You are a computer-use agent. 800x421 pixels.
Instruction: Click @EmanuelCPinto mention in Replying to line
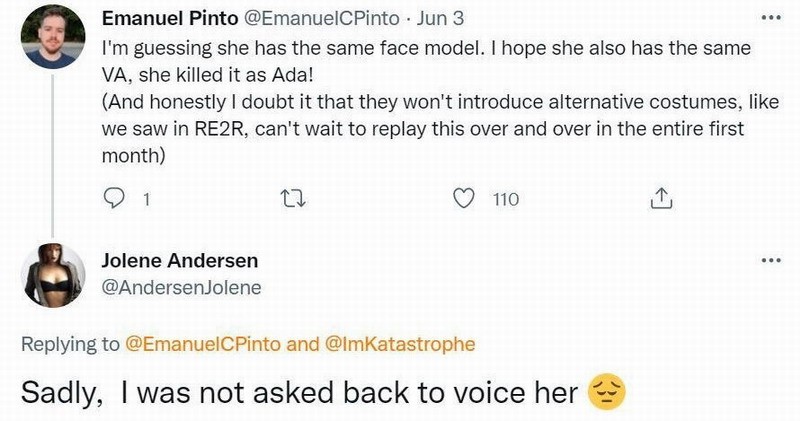(x=204, y=344)
